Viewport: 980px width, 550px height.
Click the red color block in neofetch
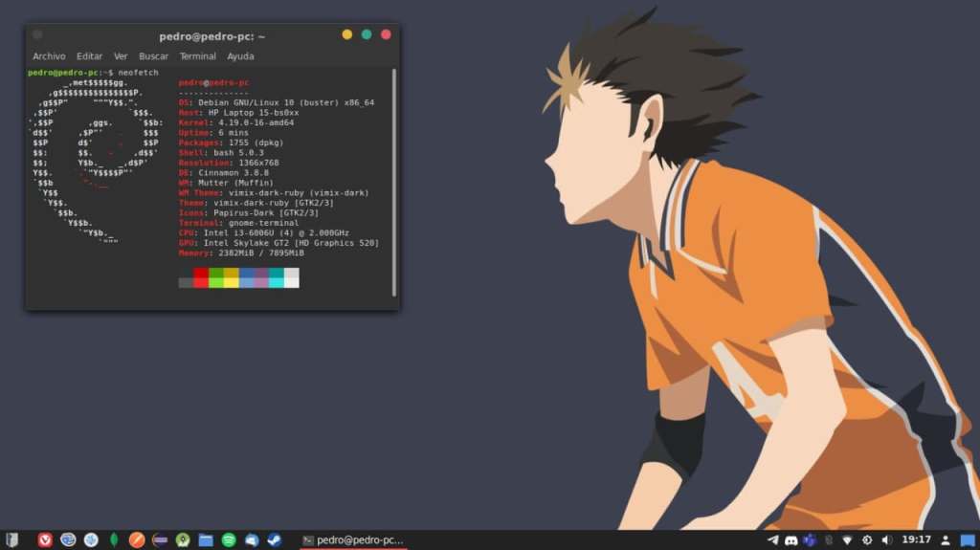coord(201,274)
